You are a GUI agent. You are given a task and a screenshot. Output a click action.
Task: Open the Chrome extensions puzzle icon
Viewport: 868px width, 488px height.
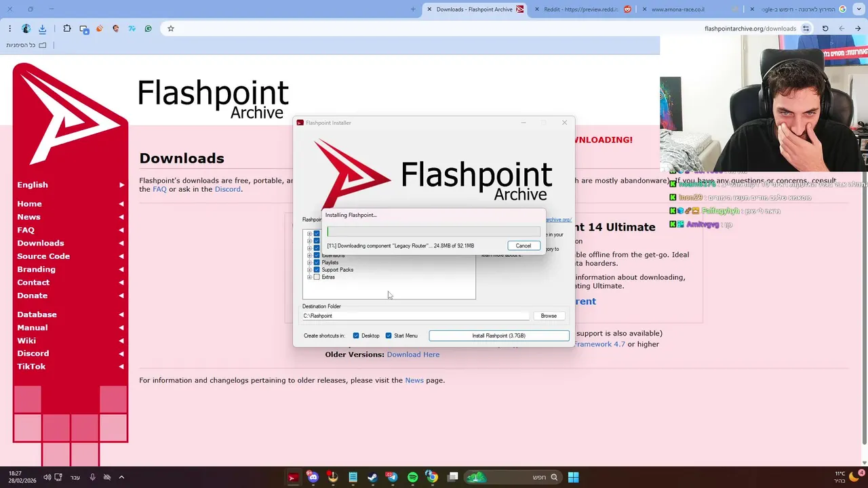(66, 28)
